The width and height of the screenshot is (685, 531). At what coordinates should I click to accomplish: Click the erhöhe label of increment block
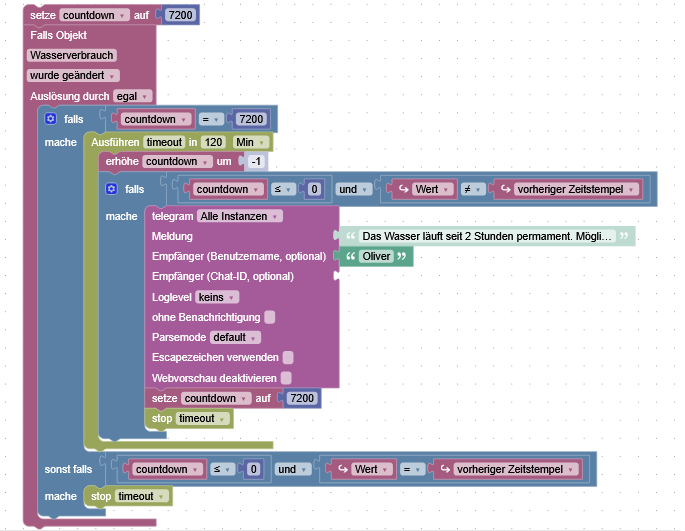click(x=122, y=162)
